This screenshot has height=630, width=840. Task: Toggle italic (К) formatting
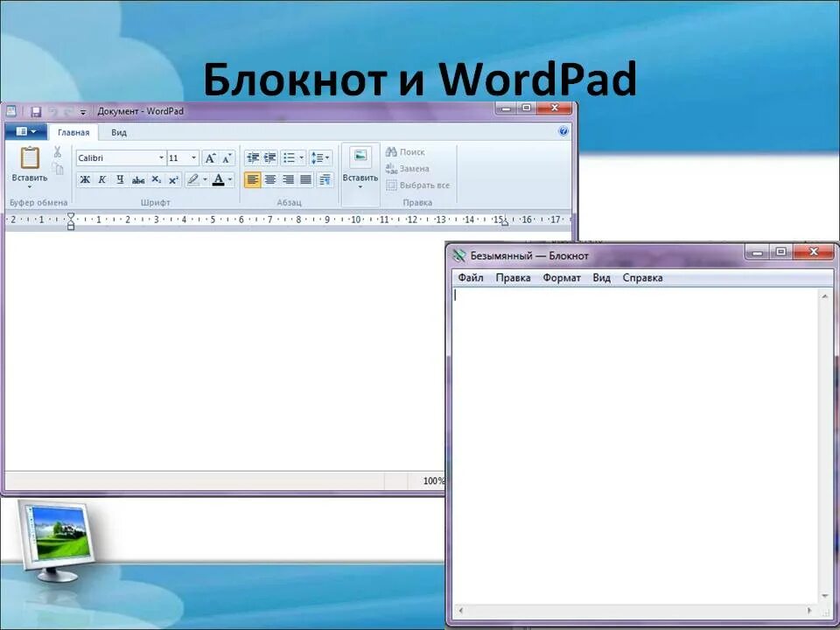[x=101, y=179]
